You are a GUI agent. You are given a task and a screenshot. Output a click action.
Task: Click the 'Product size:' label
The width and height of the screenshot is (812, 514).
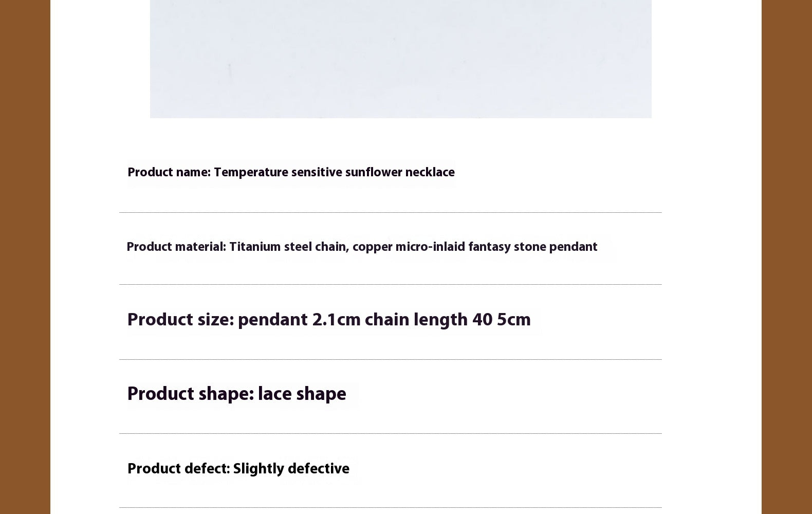pyautogui.click(x=180, y=320)
